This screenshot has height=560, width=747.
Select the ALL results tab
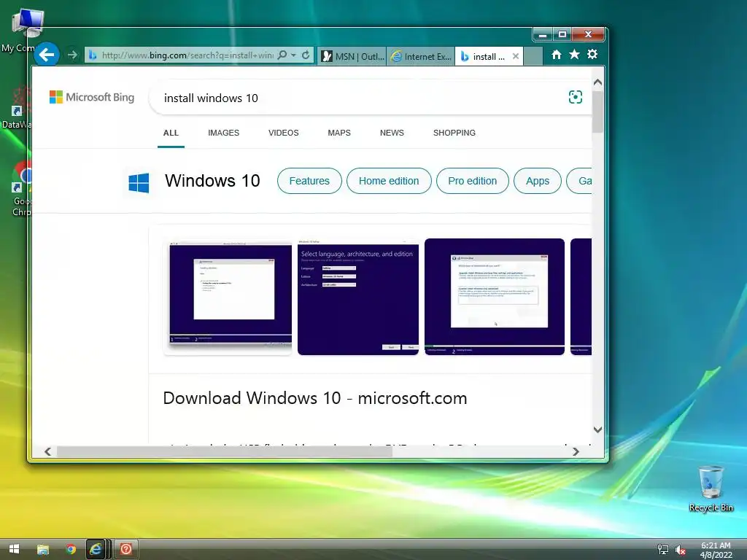[x=171, y=133]
